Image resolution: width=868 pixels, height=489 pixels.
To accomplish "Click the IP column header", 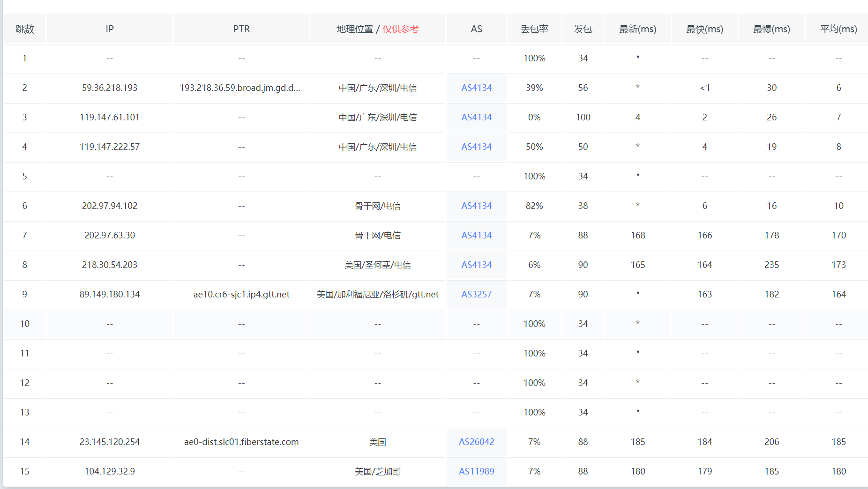I will pyautogui.click(x=110, y=29).
